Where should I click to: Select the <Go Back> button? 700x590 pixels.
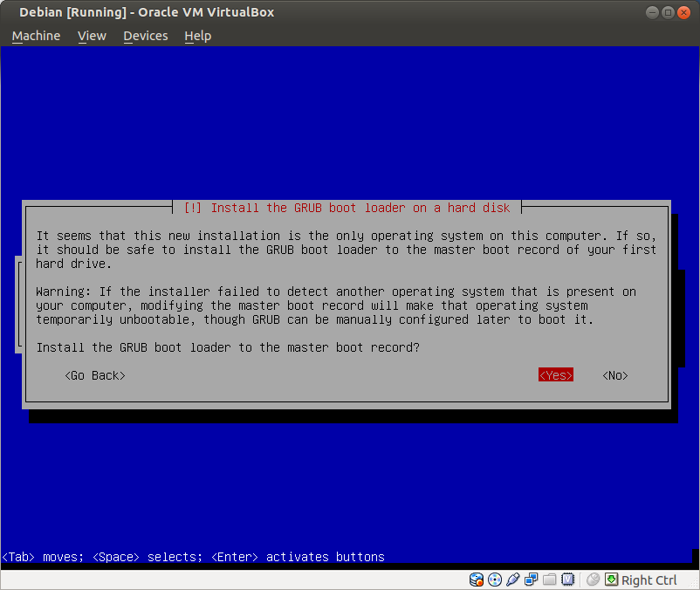click(95, 375)
